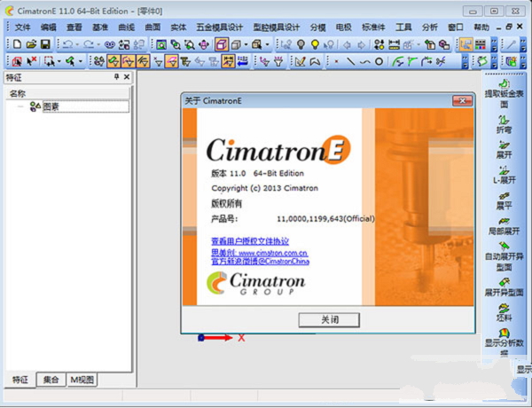532x408 pixels.
Task: Click the yellow light bulb show icon
Action: 315,44
